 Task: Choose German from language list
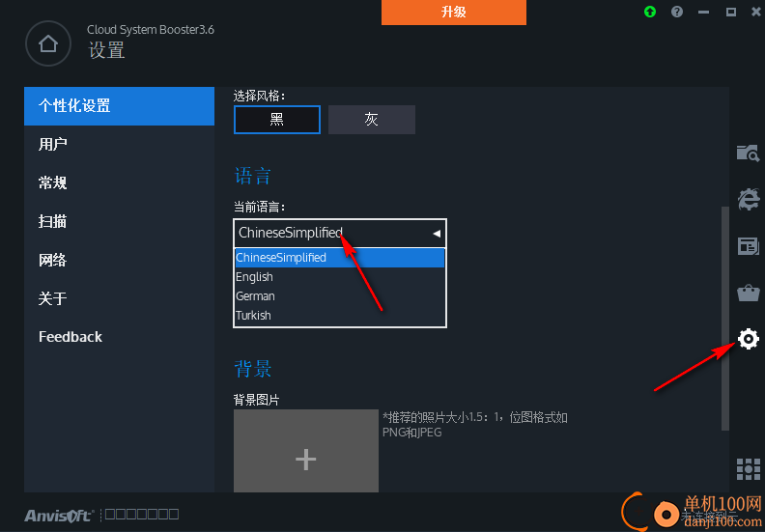340,296
